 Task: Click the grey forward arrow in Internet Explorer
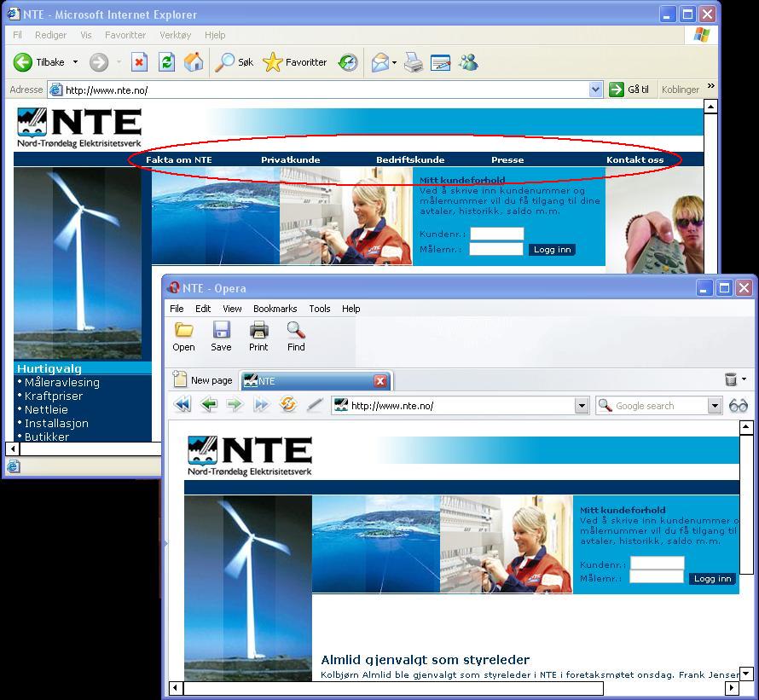[x=99, y=62]
